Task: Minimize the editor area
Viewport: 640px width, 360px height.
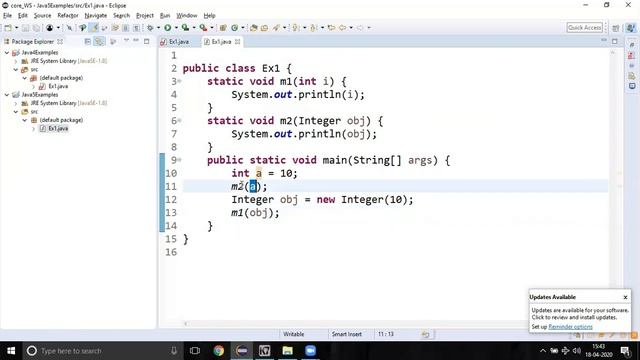Action: click(604, 41)
